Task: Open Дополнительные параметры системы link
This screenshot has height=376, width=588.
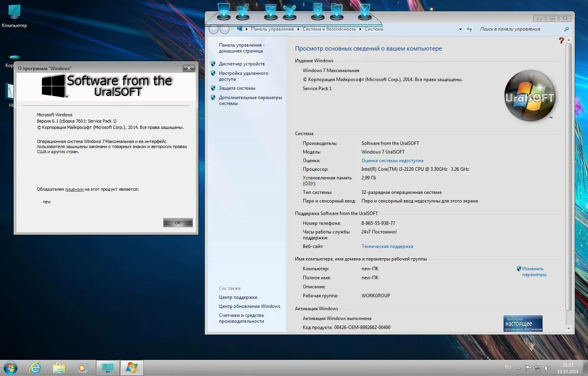Action: [x=250, y=100]
